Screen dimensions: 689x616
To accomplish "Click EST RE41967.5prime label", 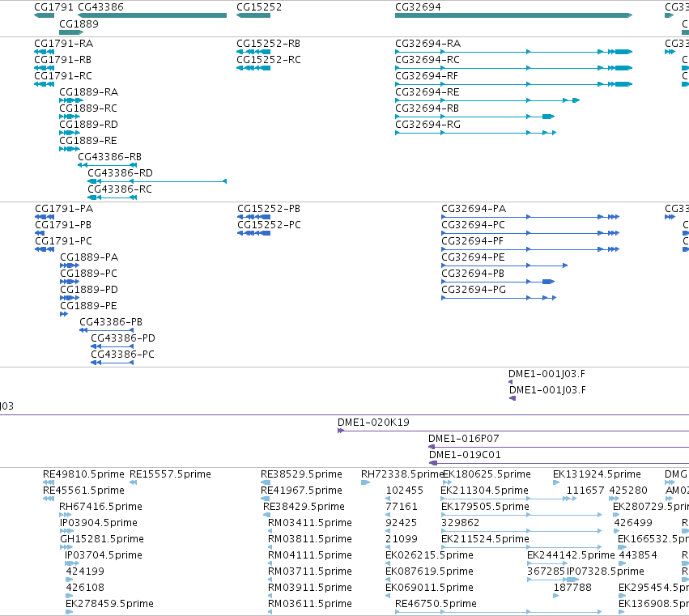I will [301, 491].
